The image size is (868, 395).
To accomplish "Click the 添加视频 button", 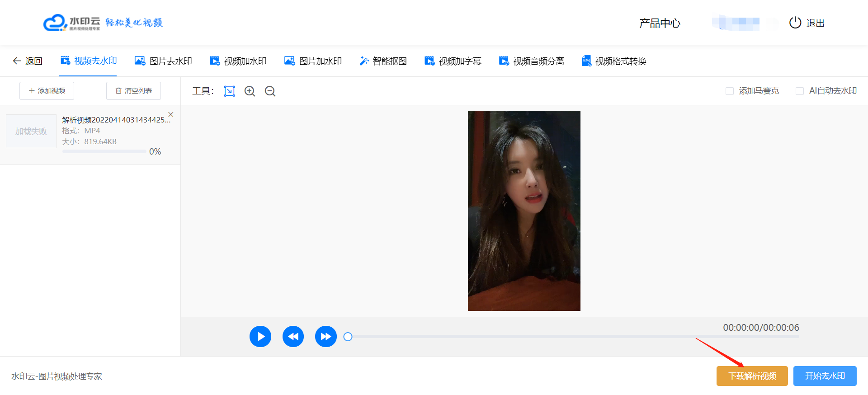I will [47, 91].
